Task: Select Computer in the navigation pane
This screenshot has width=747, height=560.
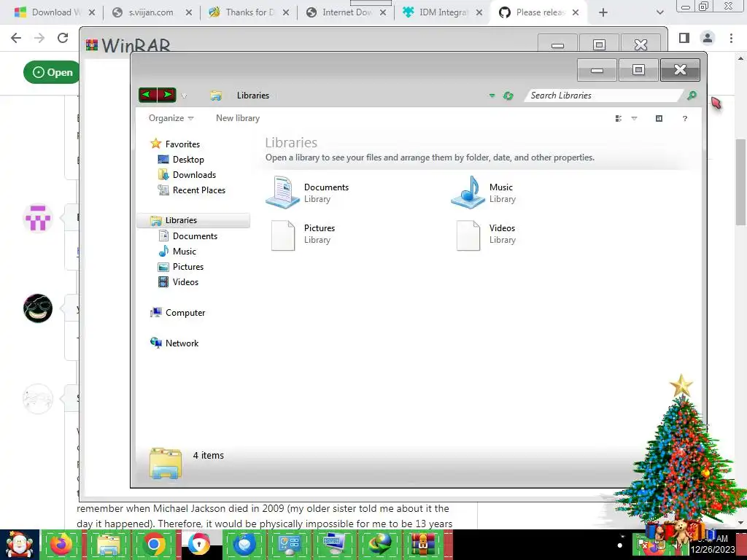Action: coord(177,312)
